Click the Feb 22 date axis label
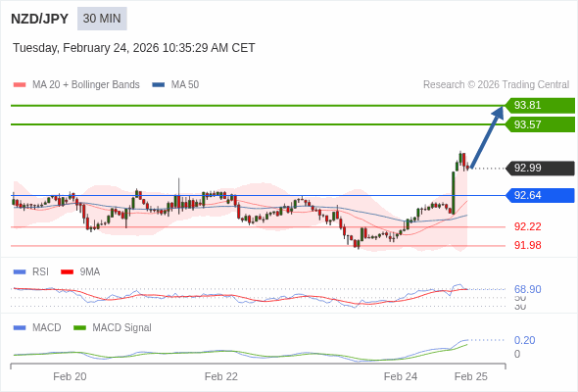The height and width of the screenshot is (392, 578). click(221, 376)
